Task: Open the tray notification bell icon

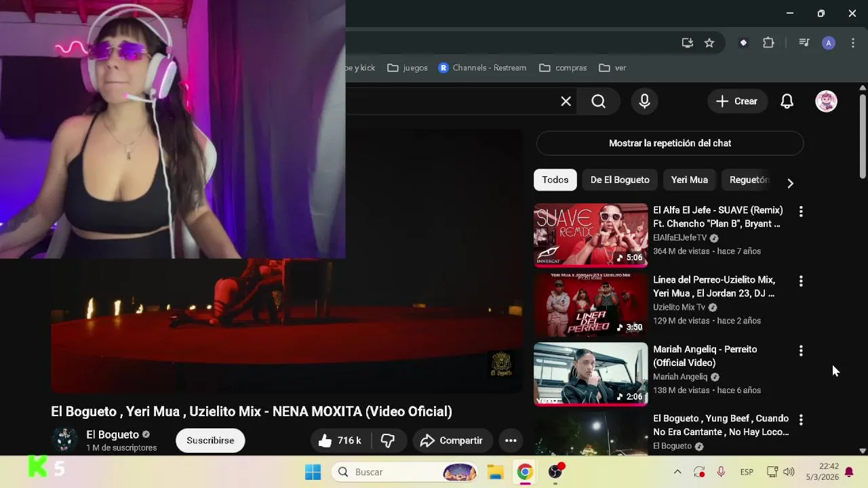Action: point(849,472)
